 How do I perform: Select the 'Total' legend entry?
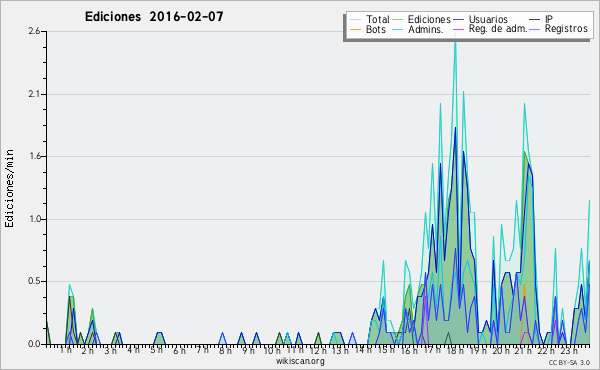pyautogui.click(x=378, y=19)
